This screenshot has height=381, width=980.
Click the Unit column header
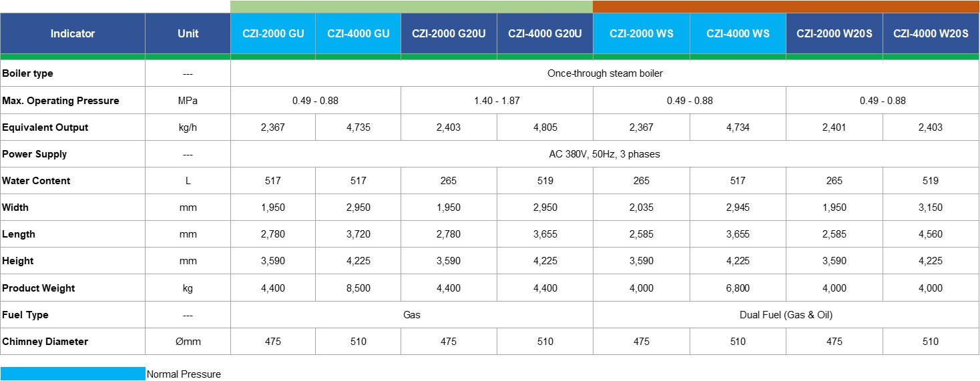[188, 33]
